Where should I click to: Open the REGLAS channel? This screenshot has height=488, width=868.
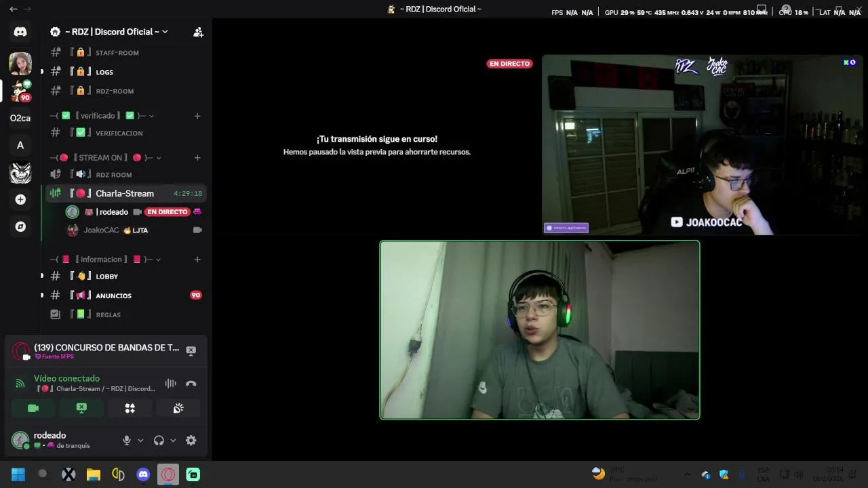[125, 314]
